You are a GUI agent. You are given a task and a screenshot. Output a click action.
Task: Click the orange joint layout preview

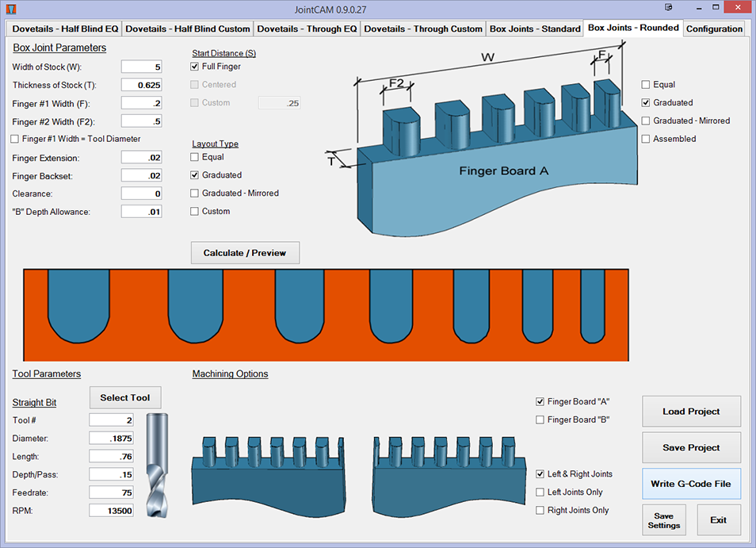click(326, 315)
